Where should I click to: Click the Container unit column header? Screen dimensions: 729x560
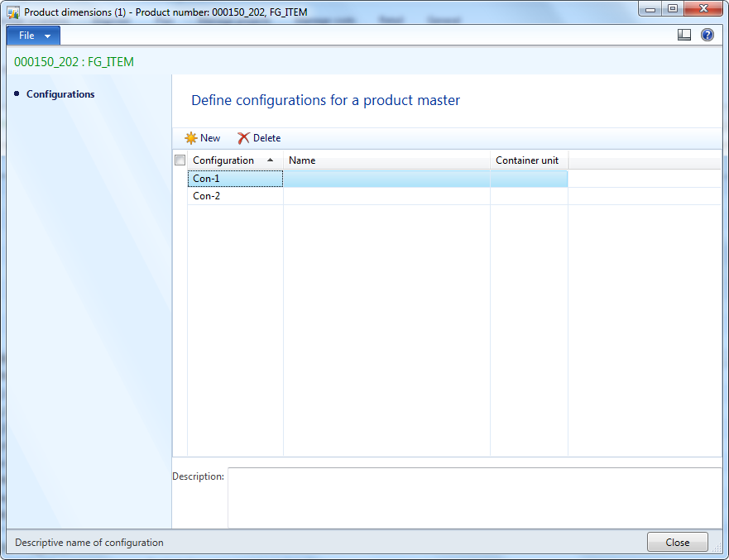coord(527,160)
